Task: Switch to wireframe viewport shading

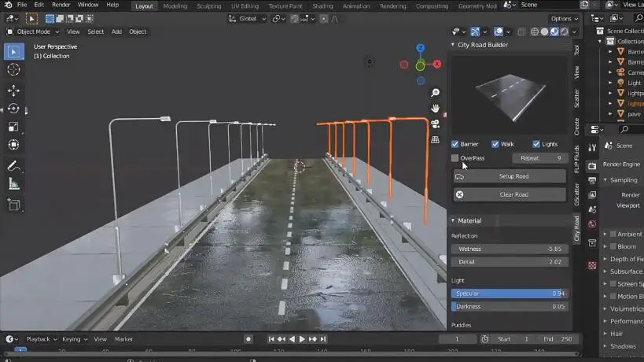Action: coord(535,31)
